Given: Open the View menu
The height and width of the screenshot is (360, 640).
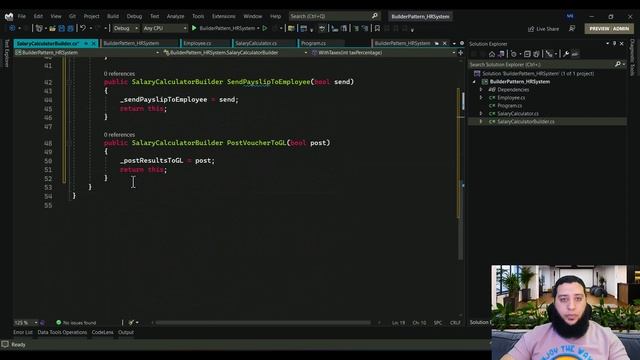Looking at the screenshot, I should pos(56,16).
